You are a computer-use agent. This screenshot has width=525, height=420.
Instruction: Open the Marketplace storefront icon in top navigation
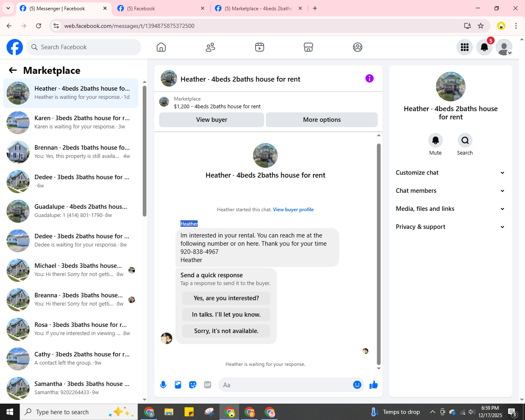[308, 47]
